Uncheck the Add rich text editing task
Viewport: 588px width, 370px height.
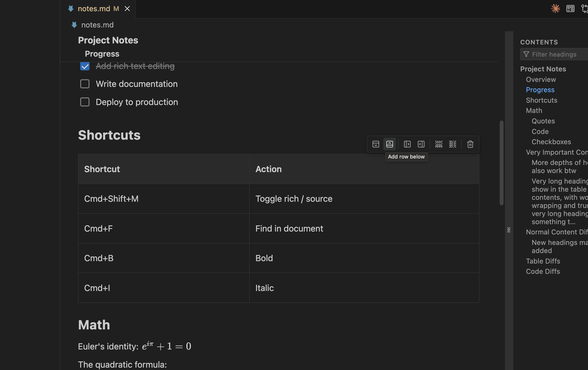[x=84, y=66]
